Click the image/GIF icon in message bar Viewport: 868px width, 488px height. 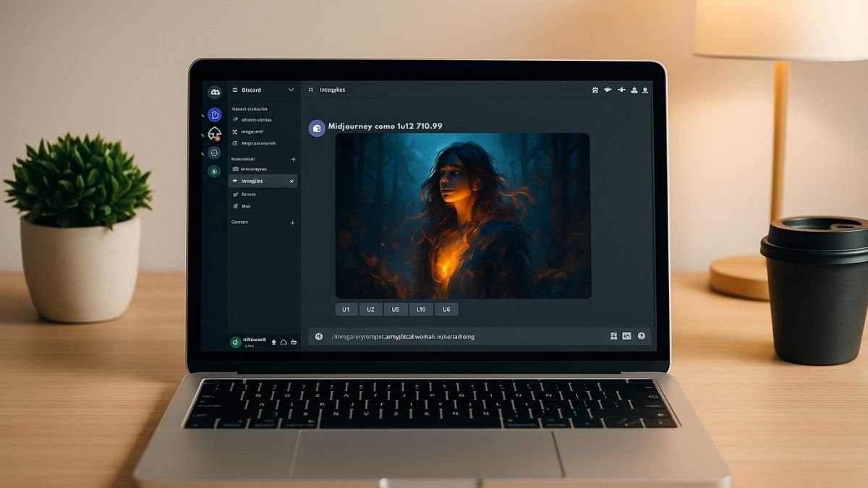click(x=626, y=336)
